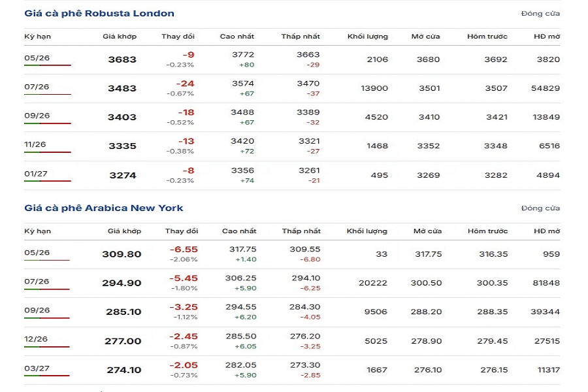Click the -6.55 change value in Arabica table
The image size is (588, 392).
click(184, 250)
